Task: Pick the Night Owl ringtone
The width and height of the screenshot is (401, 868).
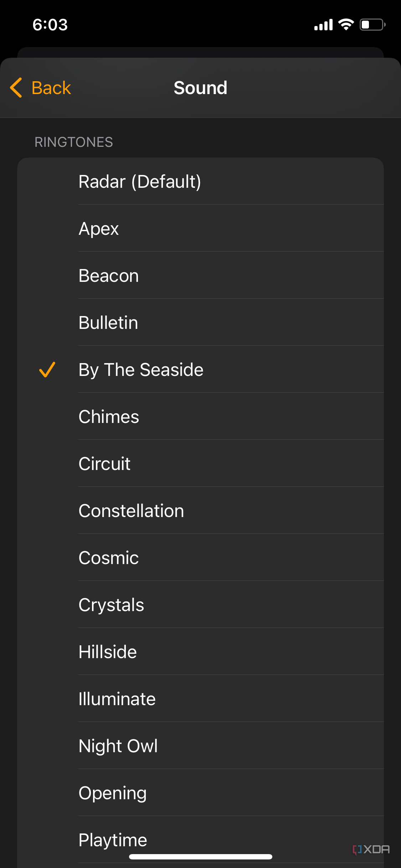Action: pyautogui.click(x=118, y=746)
